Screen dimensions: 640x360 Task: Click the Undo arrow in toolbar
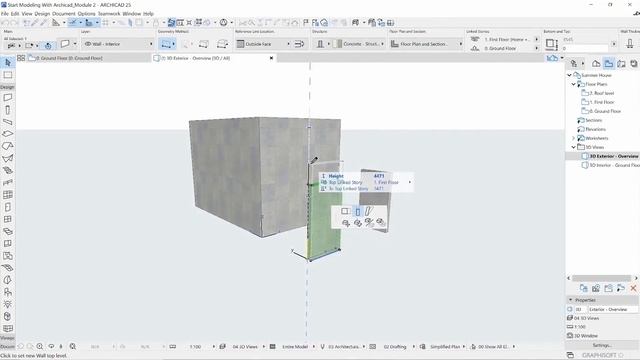[5, 23]
